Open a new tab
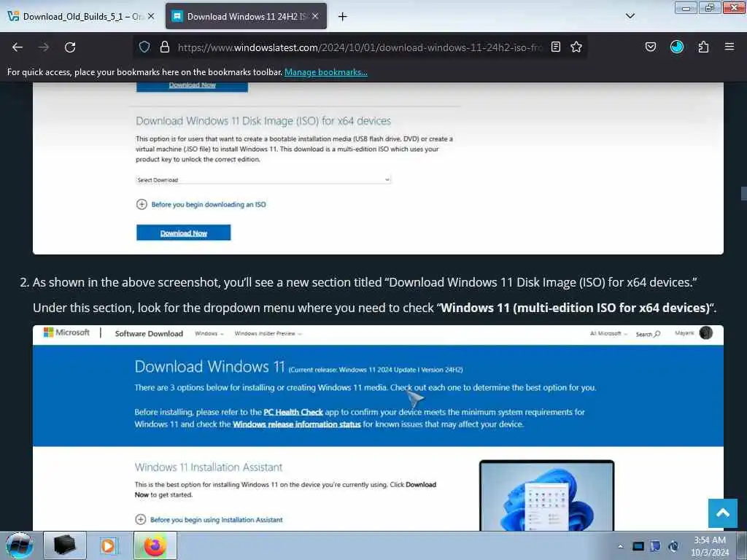The height and width of the screenshot is (560, 747). (343, 17)
